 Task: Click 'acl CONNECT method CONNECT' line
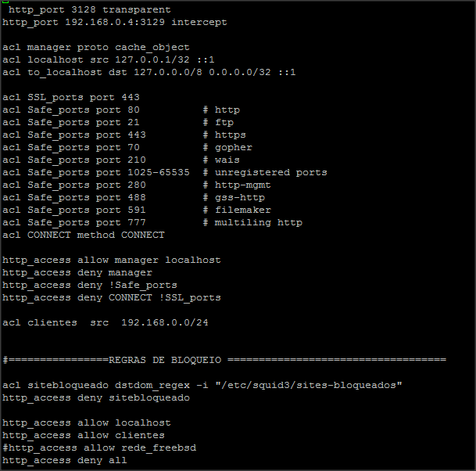[83, 235]
